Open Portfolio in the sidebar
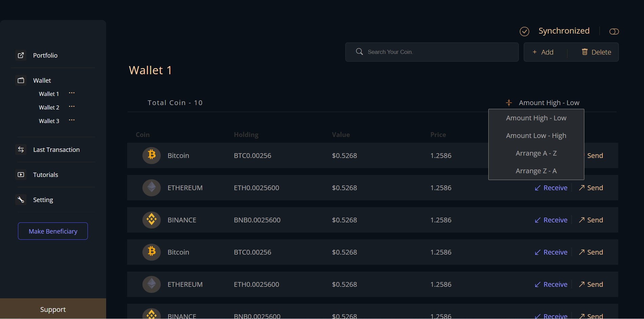Viewport: 644px width, 319px height. tap(45, 55)
